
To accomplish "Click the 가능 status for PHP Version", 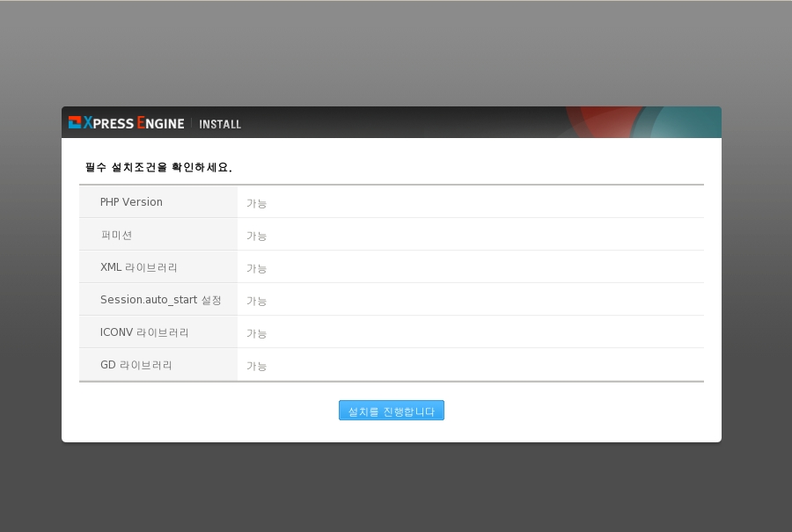I will click(x=257, y=203).
